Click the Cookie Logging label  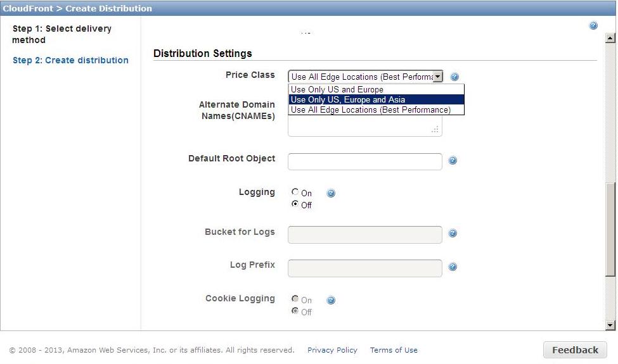pyautogui.click(x=240, y=298)
